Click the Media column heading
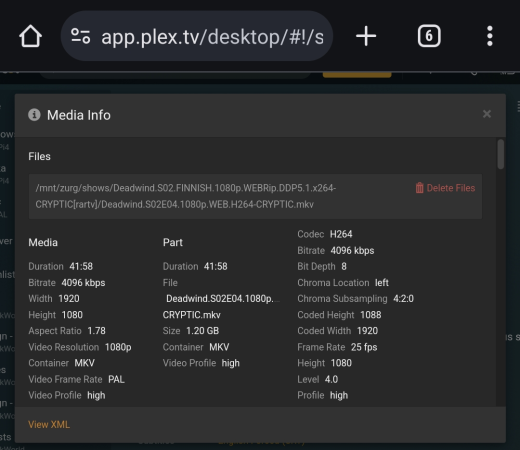 click(43, 242)
